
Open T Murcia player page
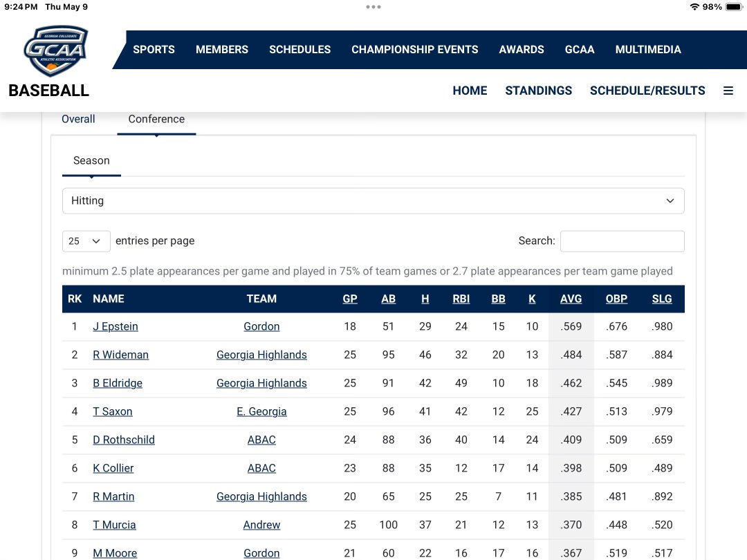[x=114, y=525]
